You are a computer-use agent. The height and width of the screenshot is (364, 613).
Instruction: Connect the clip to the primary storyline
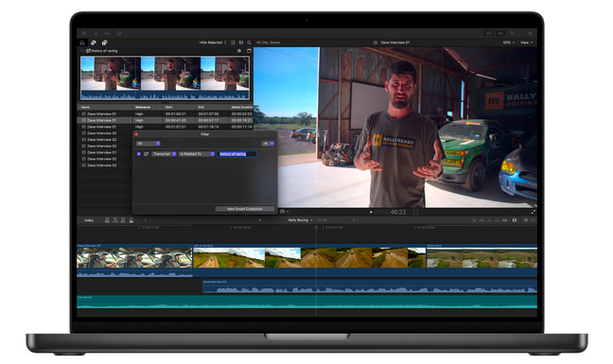click(x=107, y=220)
